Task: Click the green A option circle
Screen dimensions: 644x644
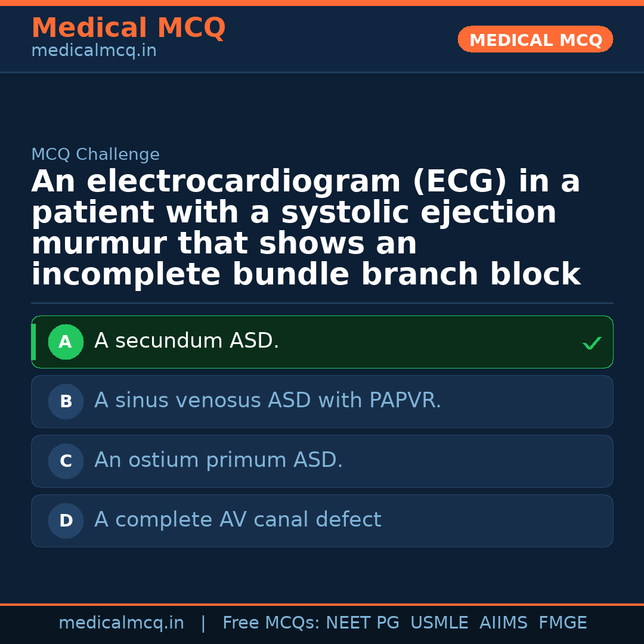Action: 66,342
